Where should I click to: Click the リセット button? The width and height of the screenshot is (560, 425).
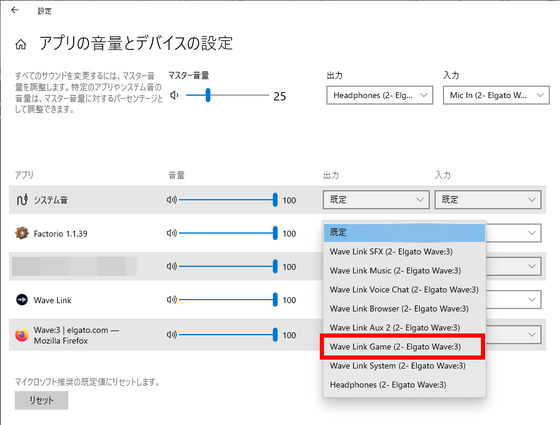[x=41, y=400]
